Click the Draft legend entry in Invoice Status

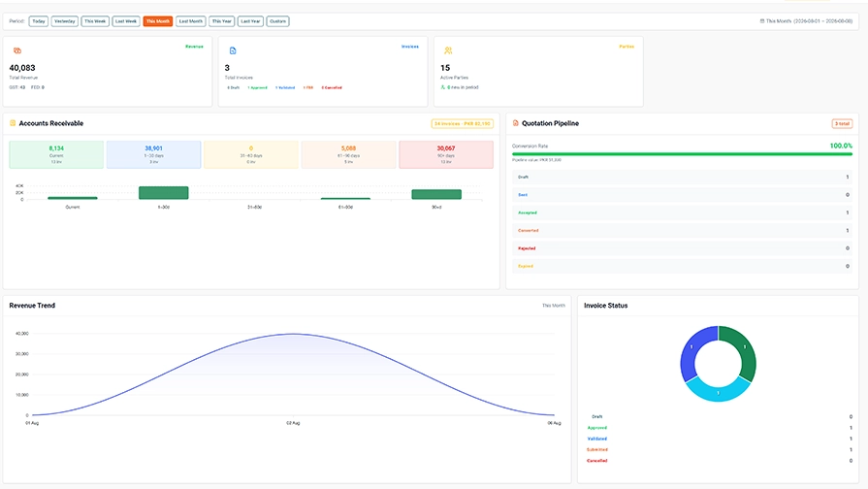point(597,416)
